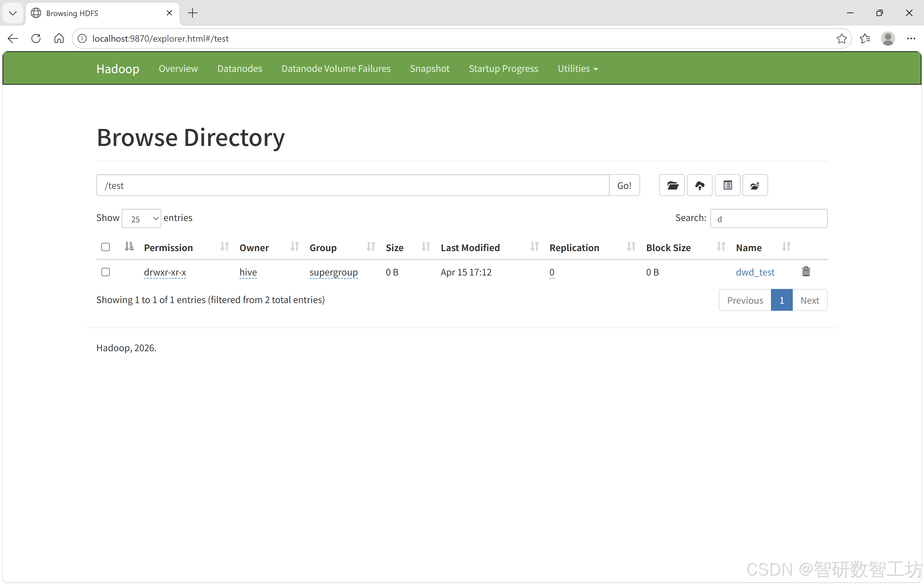924x585 pixels.
Task: Click the replication value 0
Action: (552, 272)
